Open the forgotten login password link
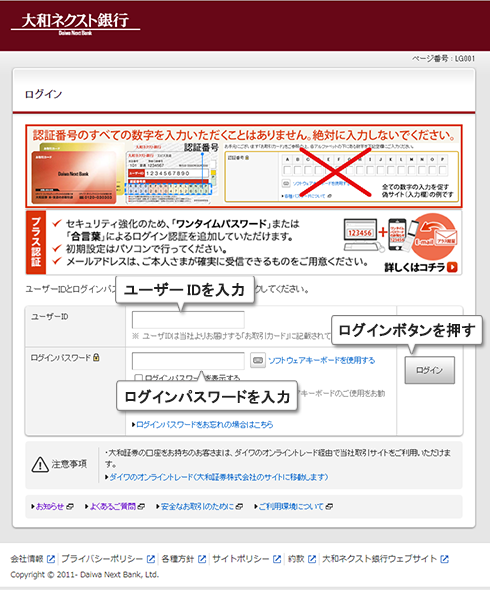 pyautogui.click(x=204, y=424)
